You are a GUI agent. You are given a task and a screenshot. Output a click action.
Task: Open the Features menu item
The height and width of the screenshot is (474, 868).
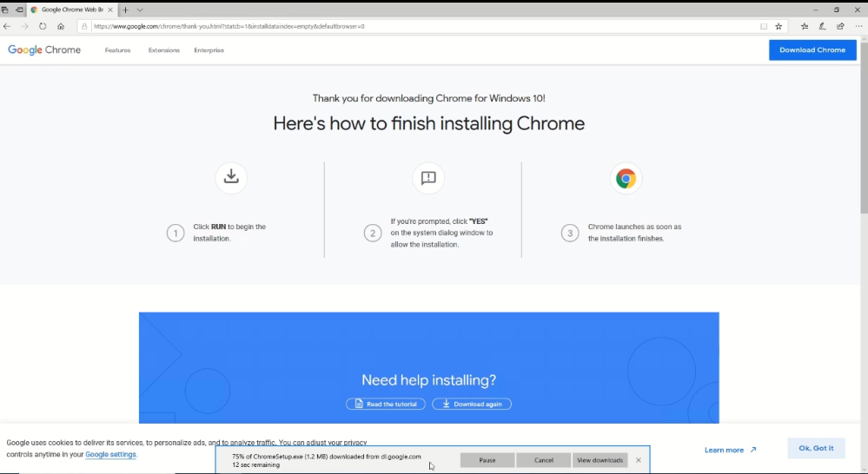point(117,50)
